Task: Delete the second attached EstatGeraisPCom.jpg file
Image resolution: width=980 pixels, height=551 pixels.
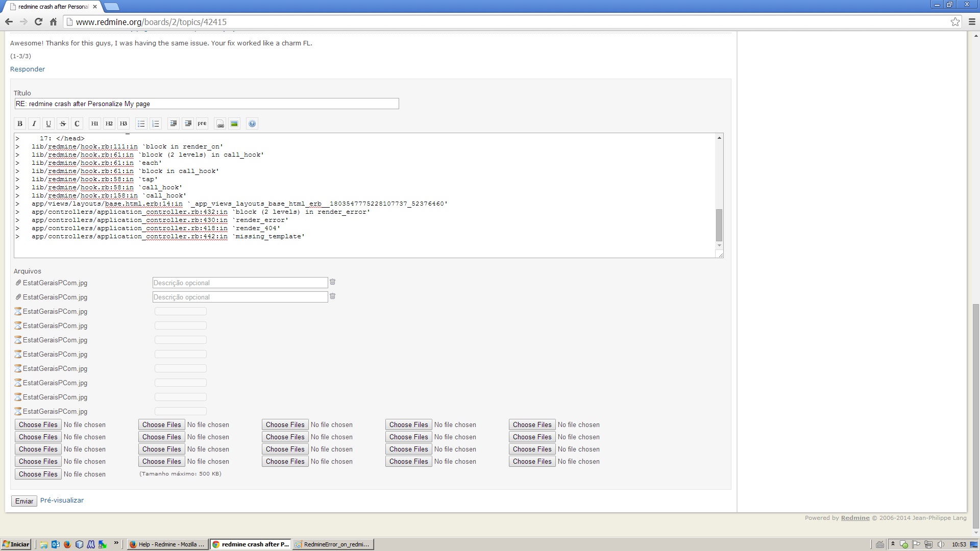Action: coord(332,296)
